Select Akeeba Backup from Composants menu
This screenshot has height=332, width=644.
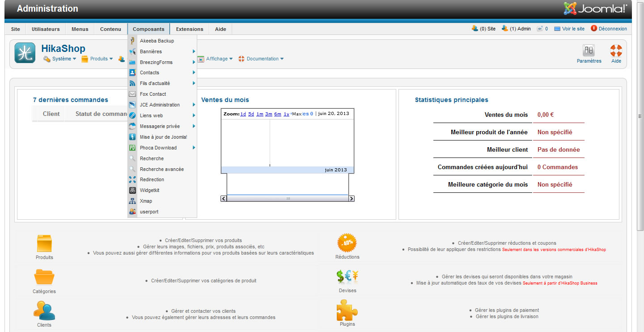pos(157,41)
